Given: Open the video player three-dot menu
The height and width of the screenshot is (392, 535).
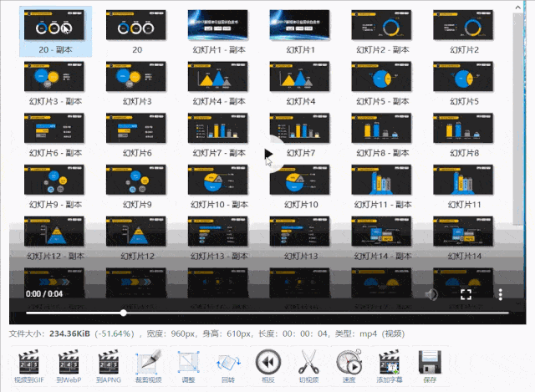Looking at the screenshot, I should pyautogui.click(x=501, y=294).
